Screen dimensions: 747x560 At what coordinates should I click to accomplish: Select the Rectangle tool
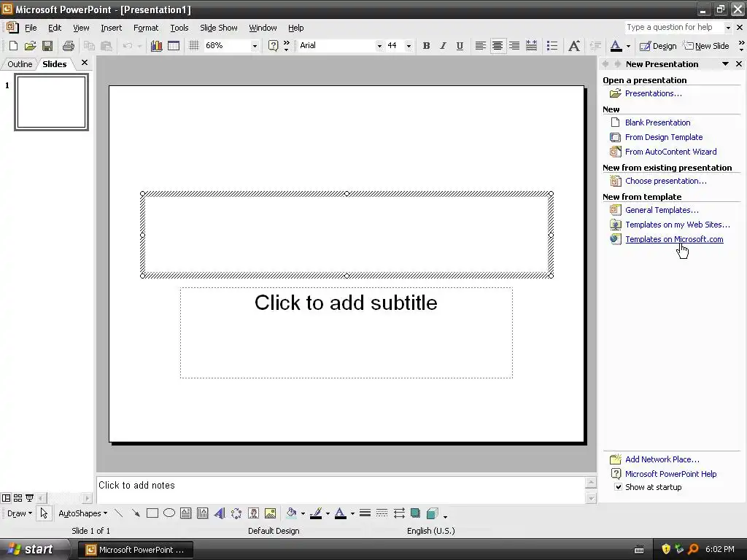point(152,513)
